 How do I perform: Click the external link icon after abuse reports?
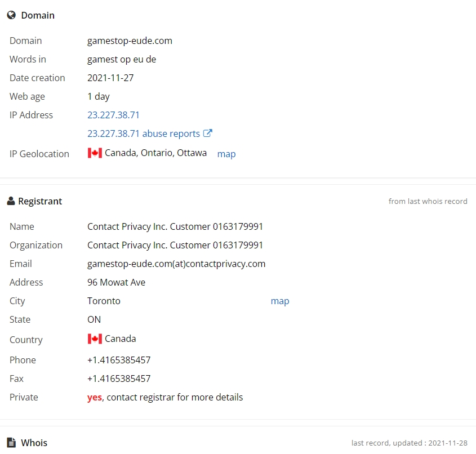(x=208, y=133)
